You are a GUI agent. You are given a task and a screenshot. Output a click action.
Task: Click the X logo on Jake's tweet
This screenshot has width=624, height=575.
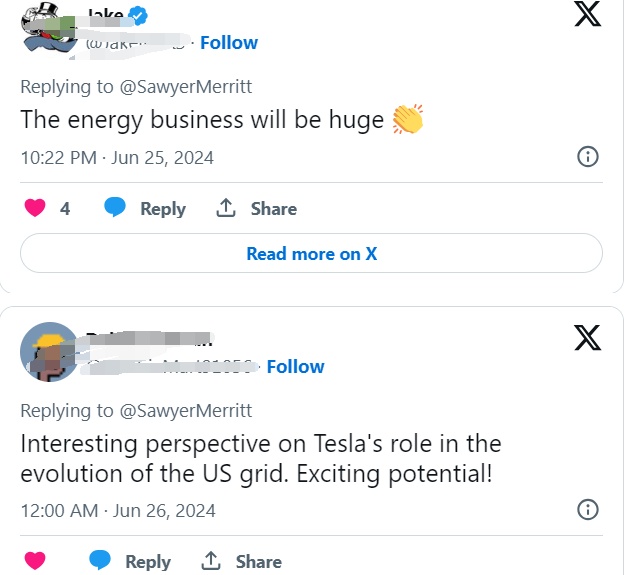click(588, 13)
